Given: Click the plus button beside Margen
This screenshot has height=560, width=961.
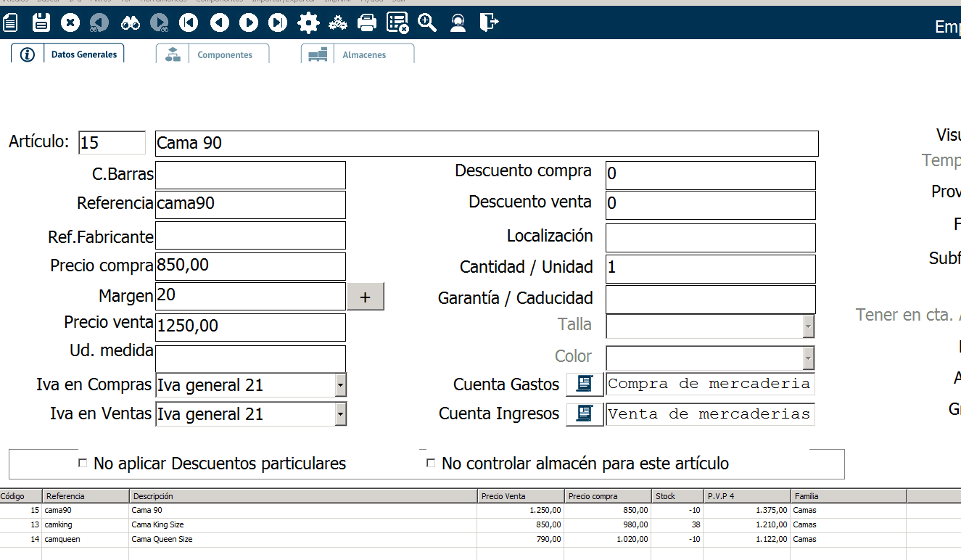Looking at the screenshot, I should [x=366, y=297].
